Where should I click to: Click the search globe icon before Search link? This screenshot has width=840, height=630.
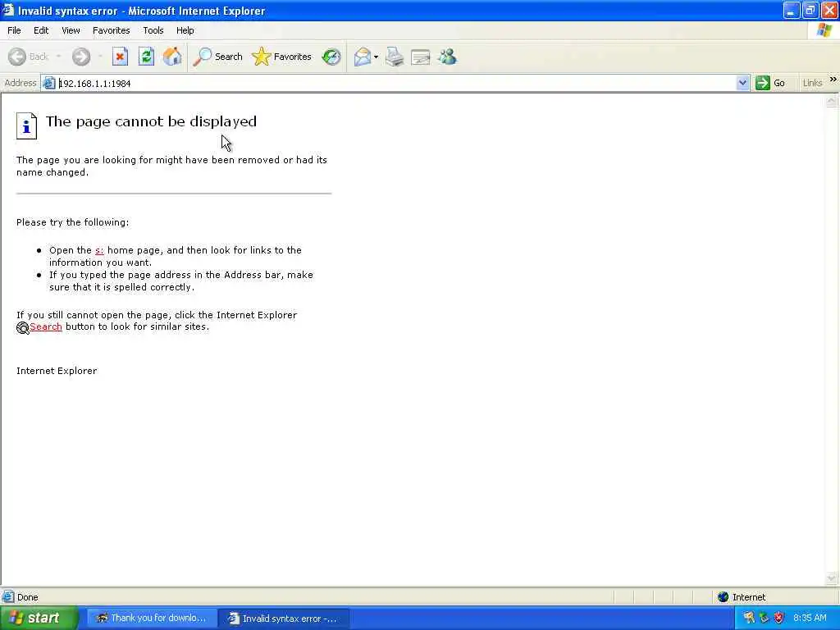(22, 328)
